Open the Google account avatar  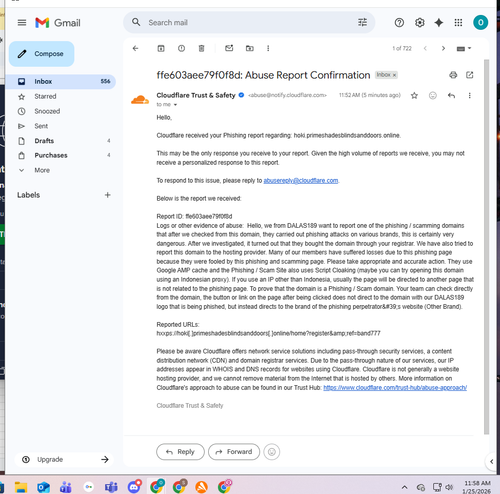[480, 22]
